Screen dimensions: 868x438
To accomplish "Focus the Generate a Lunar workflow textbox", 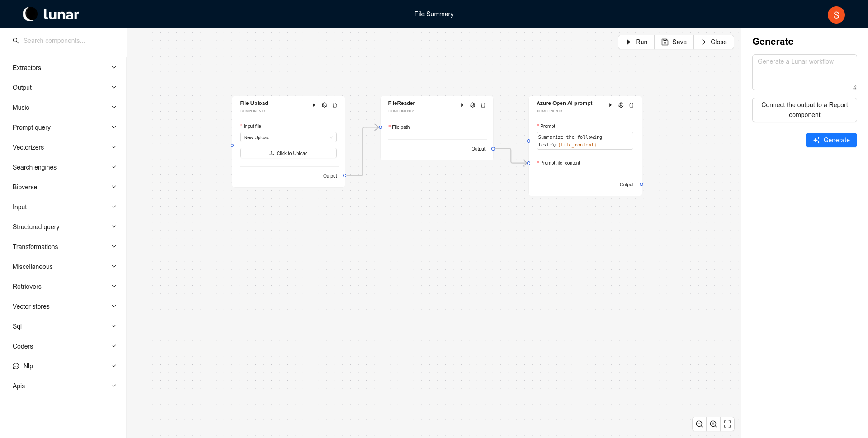I will [x=805, y=72].
